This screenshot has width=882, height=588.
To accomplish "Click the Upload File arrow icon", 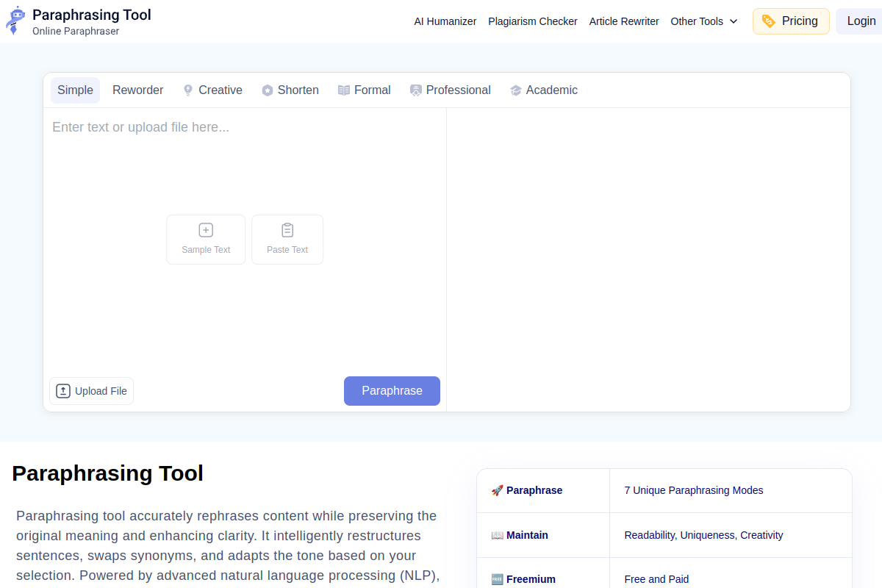I will coord(63,391).
